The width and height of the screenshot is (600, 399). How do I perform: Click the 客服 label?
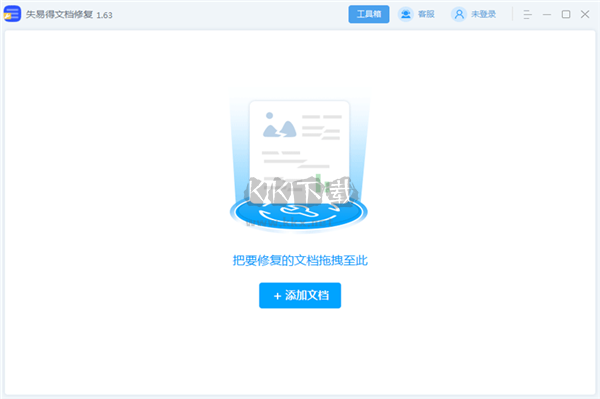[x=426, y=15]
